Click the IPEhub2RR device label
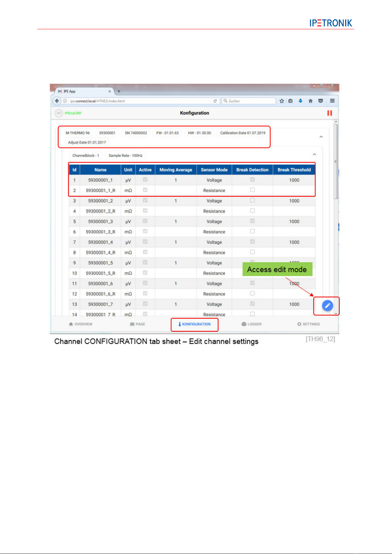The width and height of the screenshot is (392, 554). point(73,113)
